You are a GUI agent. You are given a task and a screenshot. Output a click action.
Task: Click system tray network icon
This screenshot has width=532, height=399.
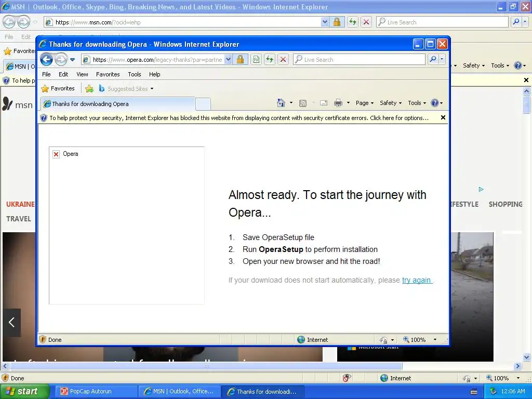[494, 392]
